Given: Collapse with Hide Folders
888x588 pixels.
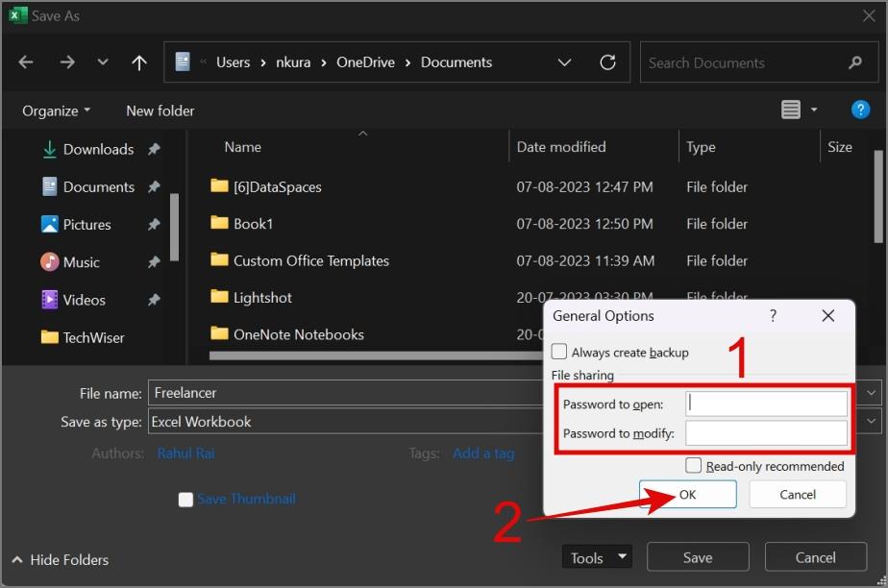Looking at the screenshot, I should [x=60, y=560].
